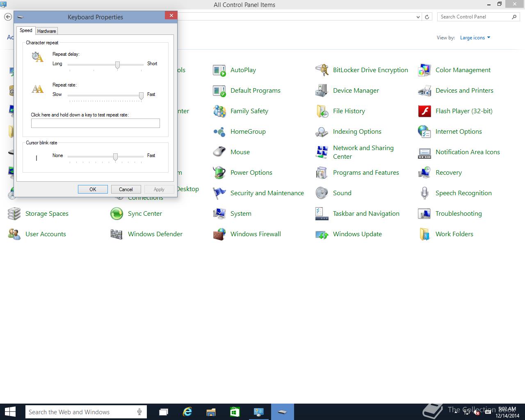This screenshot has width=525, height=420.
Task: Refresh the Control Panel address bar
Action: (x=427, y=17)
